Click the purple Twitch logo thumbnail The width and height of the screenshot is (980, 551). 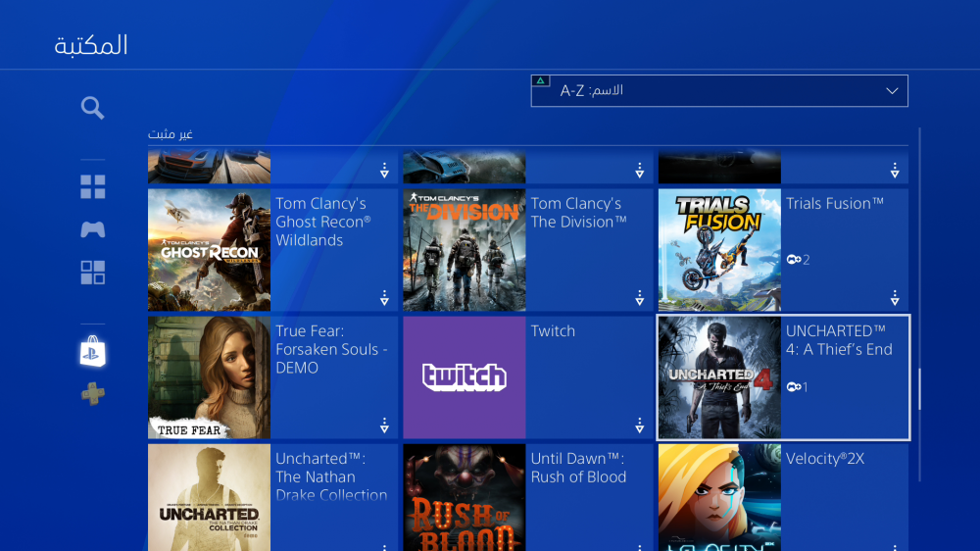point(465,377)
